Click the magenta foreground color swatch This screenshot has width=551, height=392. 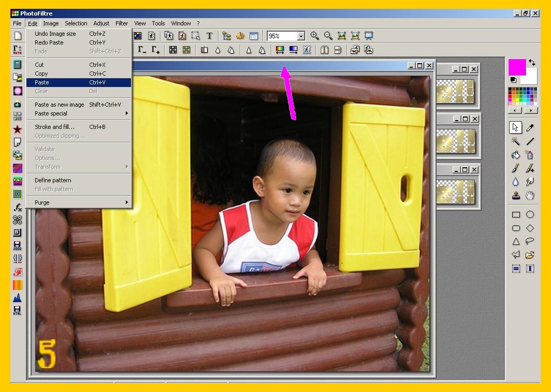coord(516,67)
